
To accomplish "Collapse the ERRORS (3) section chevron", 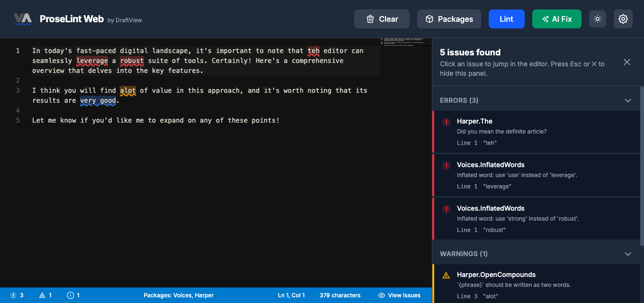I will (x=628, y=100).
